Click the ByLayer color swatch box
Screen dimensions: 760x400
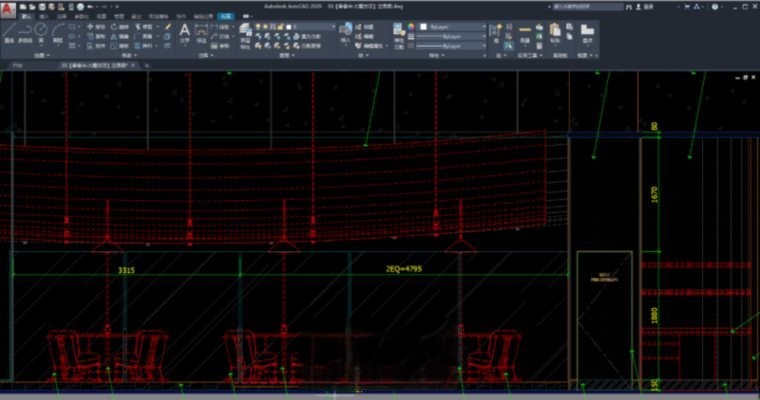(425, 27)
